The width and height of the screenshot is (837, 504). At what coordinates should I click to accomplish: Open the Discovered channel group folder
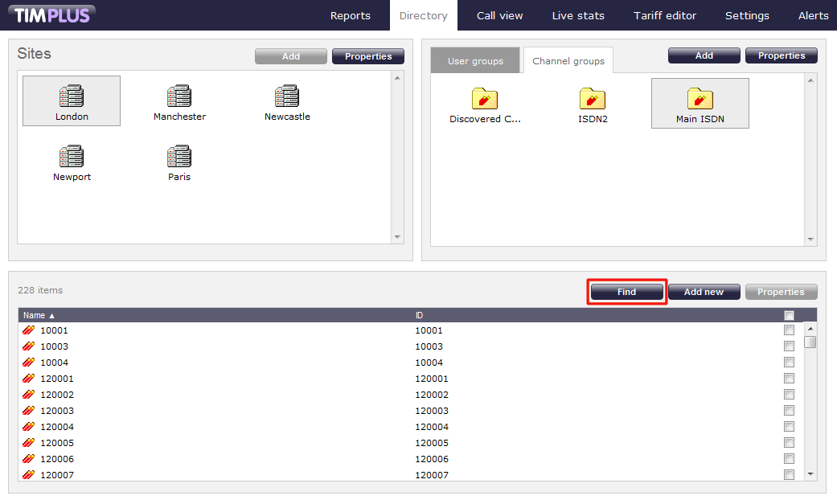click(485, 99)
